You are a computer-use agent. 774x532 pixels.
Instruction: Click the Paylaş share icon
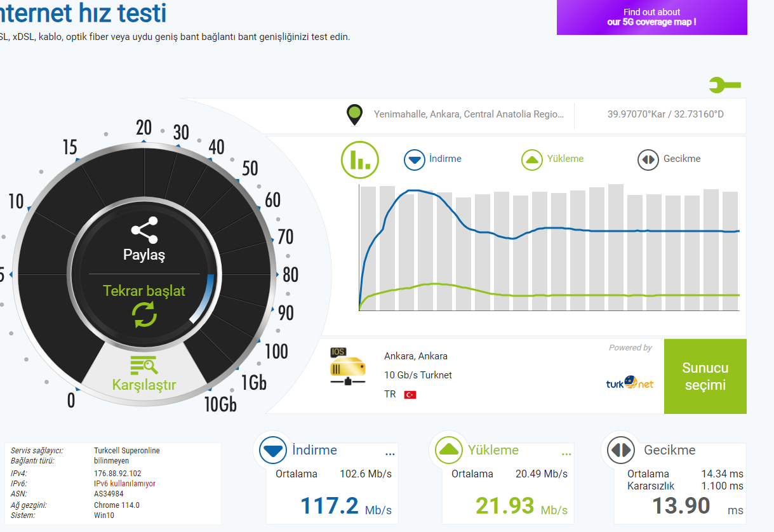pos(144,230)
